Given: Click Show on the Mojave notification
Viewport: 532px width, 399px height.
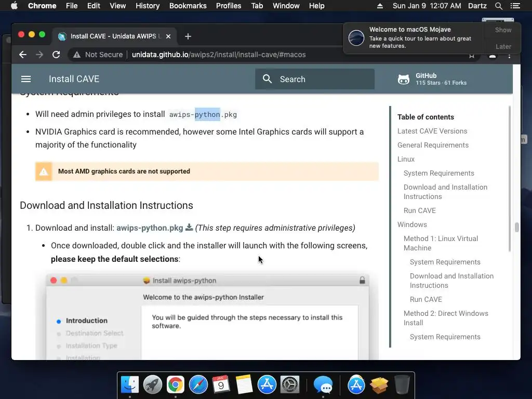Looking at the screenshot, I should 503,30.
